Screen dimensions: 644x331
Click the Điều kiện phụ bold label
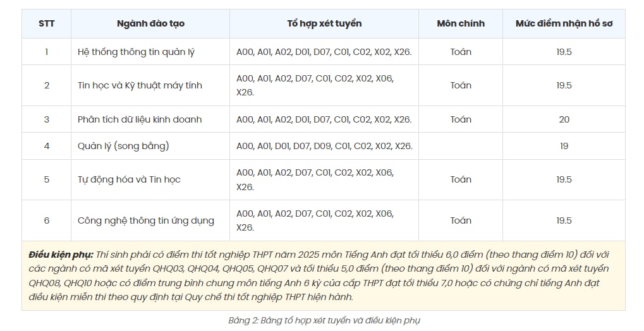[x=61, y=255]
